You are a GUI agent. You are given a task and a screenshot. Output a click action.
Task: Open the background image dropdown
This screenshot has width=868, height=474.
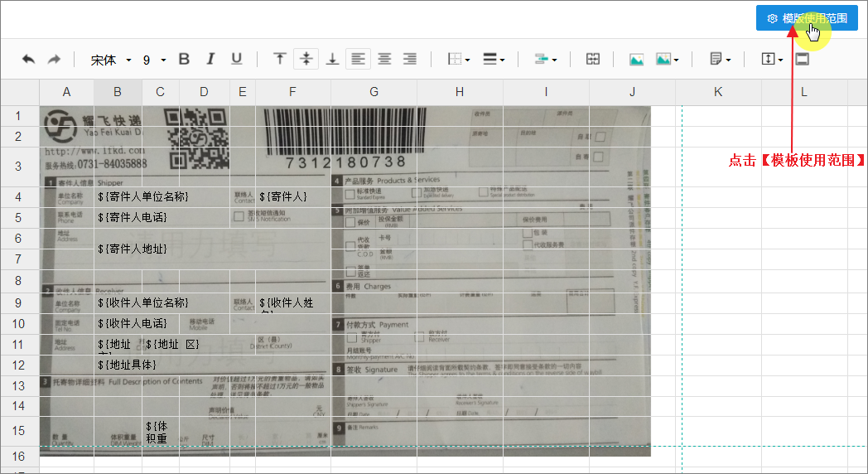(667, 60)
